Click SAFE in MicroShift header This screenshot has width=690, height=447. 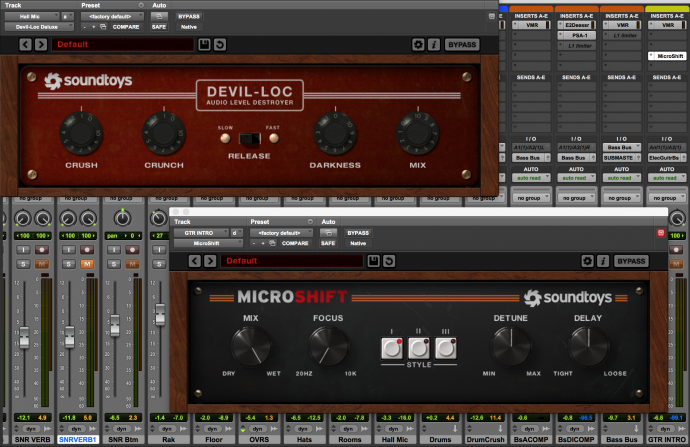click(328, 243)
